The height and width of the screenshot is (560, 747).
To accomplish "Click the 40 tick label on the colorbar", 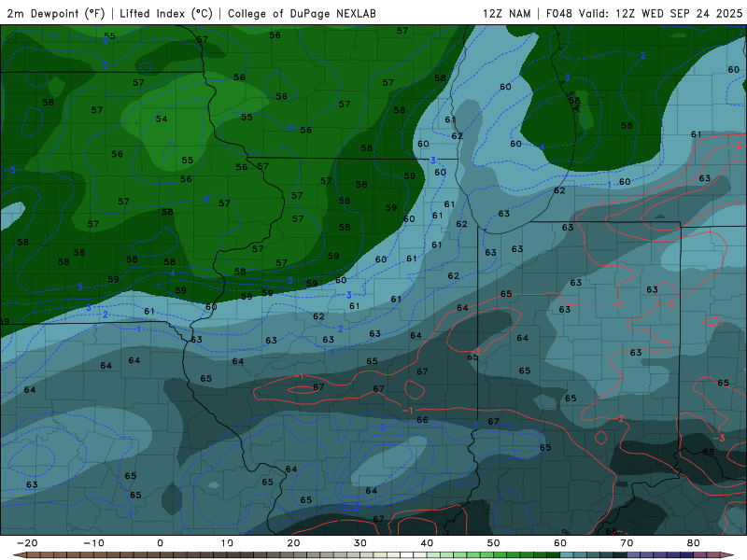I will coord(427,543).
